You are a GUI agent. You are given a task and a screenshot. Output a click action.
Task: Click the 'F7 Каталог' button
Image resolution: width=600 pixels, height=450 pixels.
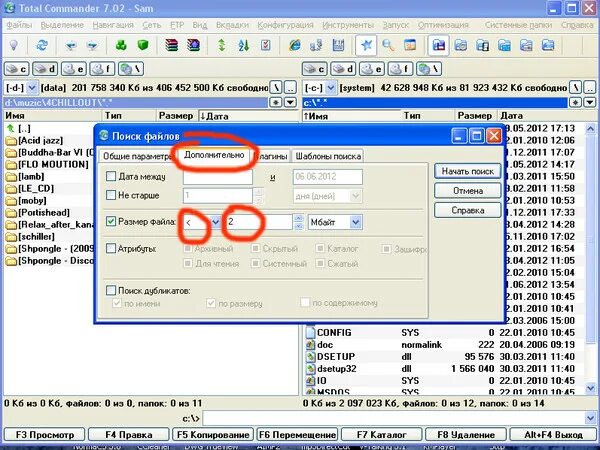[382, 435]
